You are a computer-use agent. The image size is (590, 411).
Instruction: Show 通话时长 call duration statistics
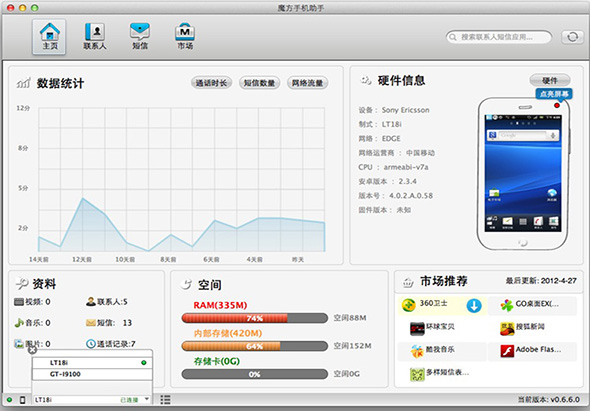(x=211, y=83)
